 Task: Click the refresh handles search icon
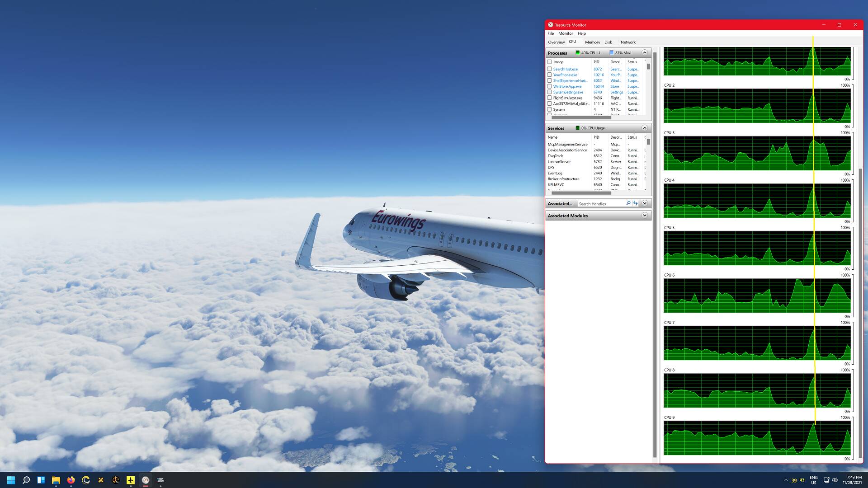[x=635, y=203]
